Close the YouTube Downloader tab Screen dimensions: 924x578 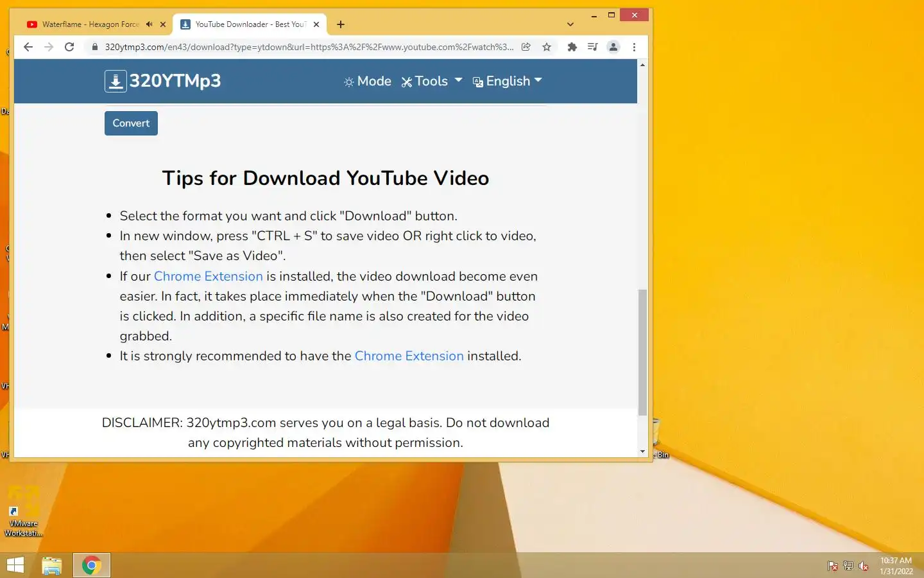316,24
